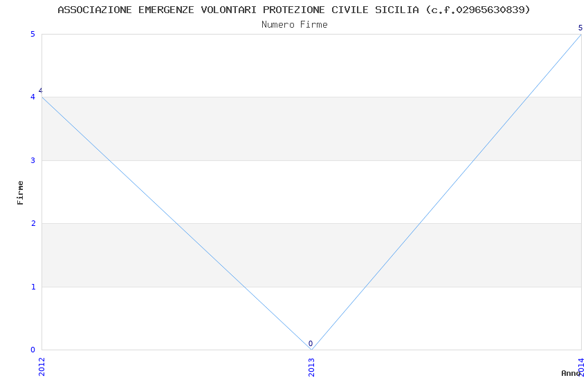
Task: Click the vertical axis title Firme
Action: tap(20, 193)
